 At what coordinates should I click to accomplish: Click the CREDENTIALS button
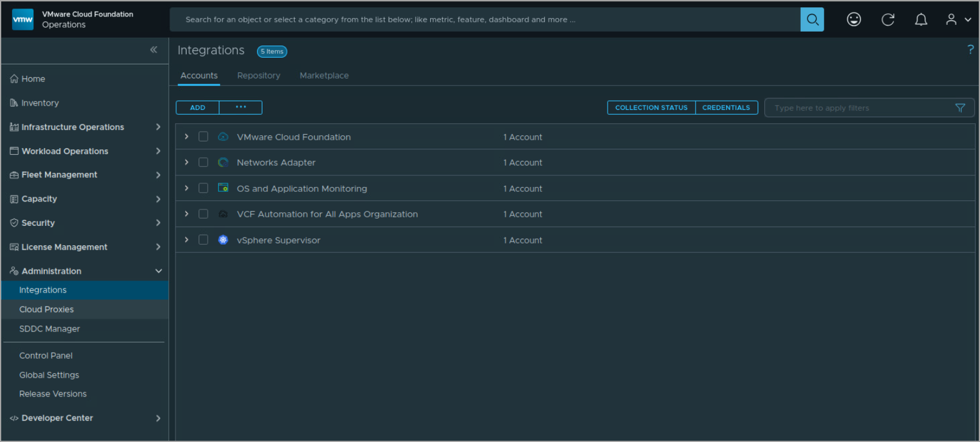point(726,107)
